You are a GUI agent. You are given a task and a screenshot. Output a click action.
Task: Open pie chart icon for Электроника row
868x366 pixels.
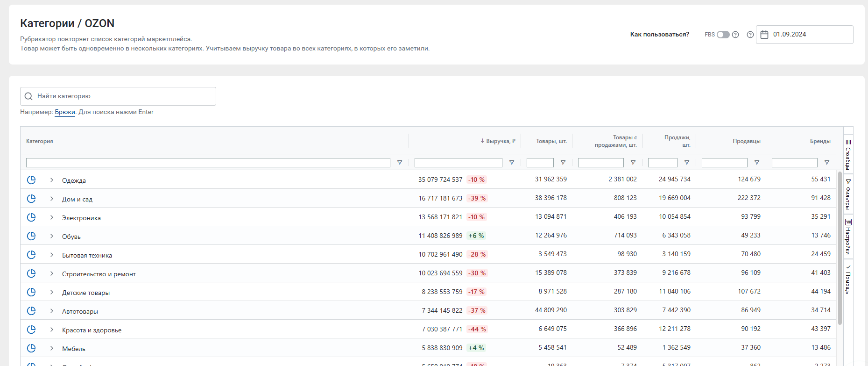(31, 217)
